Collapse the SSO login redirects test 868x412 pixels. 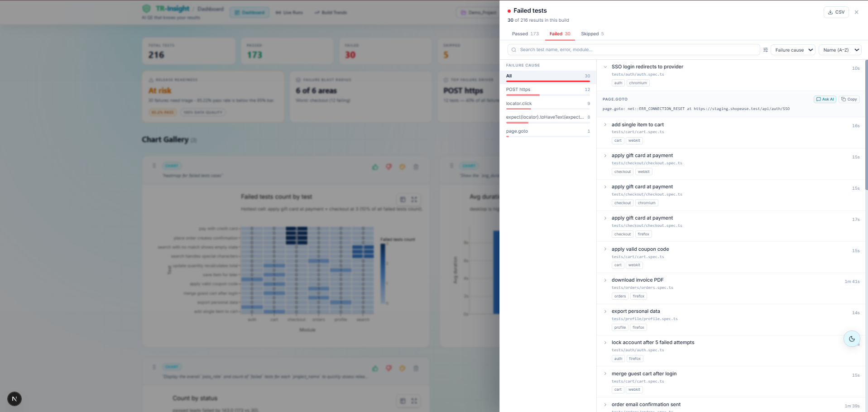(605, 67)
